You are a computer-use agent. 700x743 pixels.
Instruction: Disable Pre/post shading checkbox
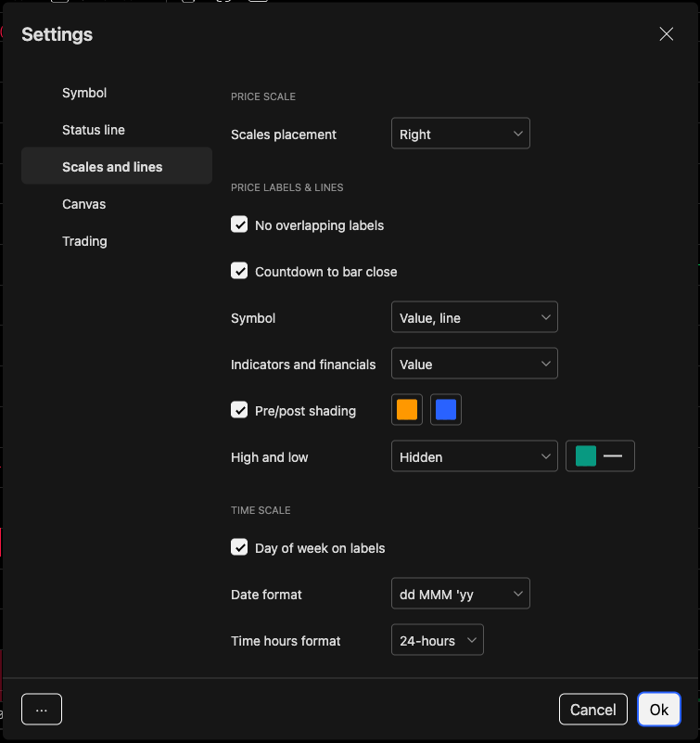pos(239,410)
